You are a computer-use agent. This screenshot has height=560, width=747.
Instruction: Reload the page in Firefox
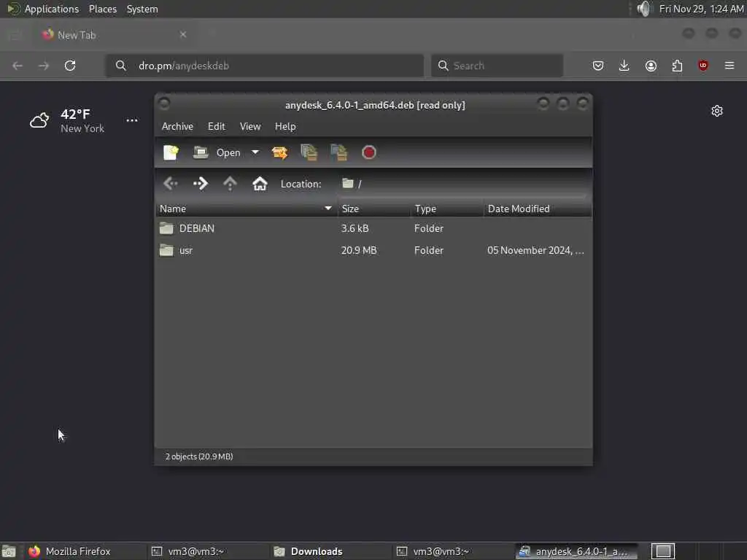(70, 66)
